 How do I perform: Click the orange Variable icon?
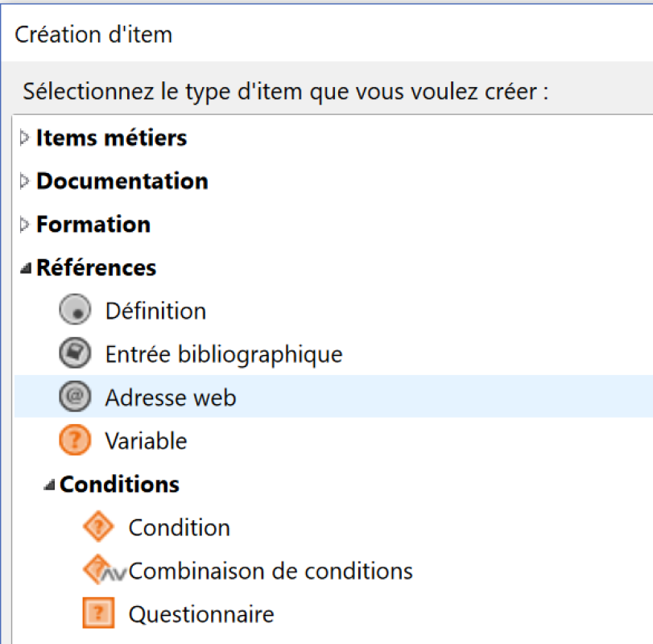[75, 441]
